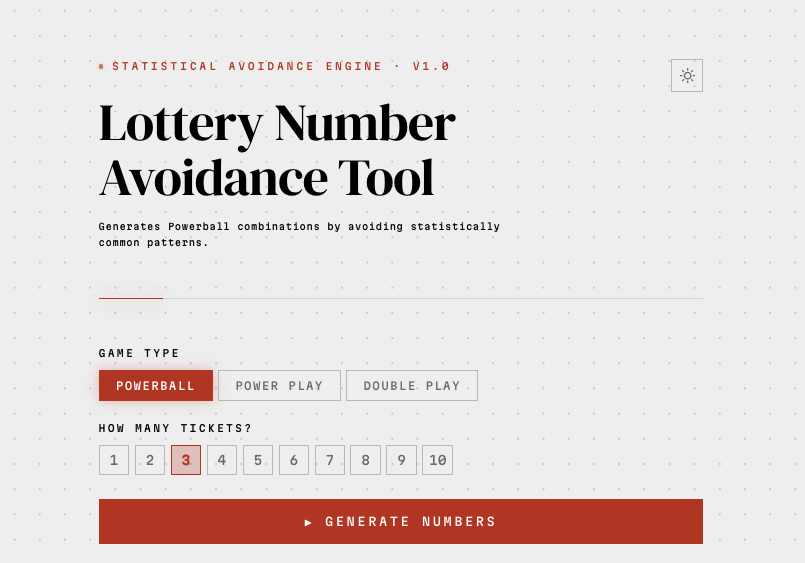Click the Lottery Number Avoidance Tool heading
This screenshot has height=563, width=805.
277,150
